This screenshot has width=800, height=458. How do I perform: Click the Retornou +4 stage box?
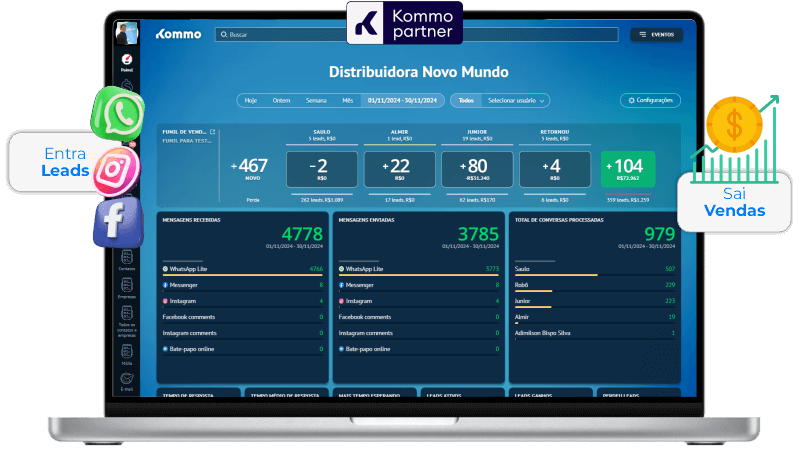click(555, 169)
